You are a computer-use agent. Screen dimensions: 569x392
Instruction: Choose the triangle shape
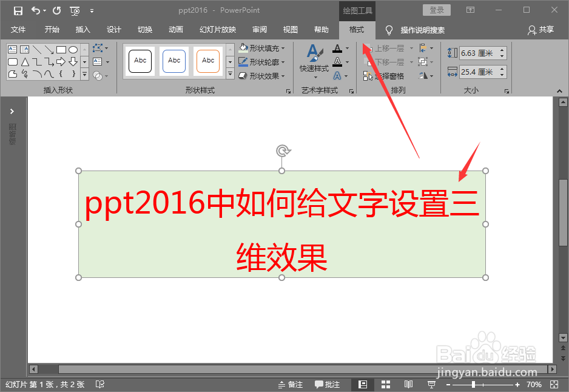point(25,62)
